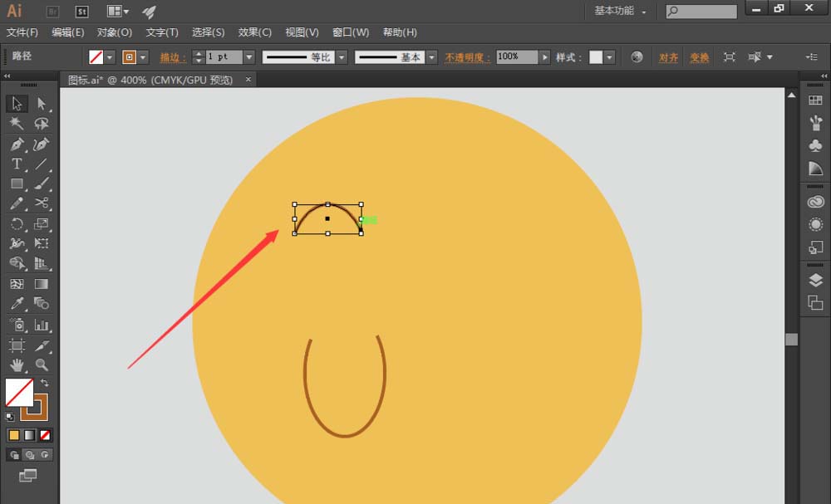Set fill to None button
The image size is (831, 504).
(x=45, y=435)
